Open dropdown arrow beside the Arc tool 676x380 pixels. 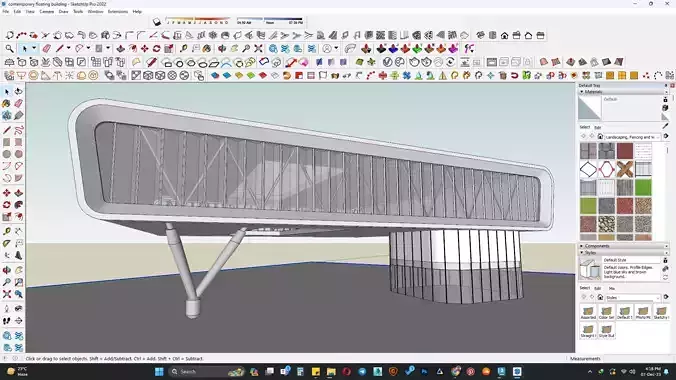88,48
